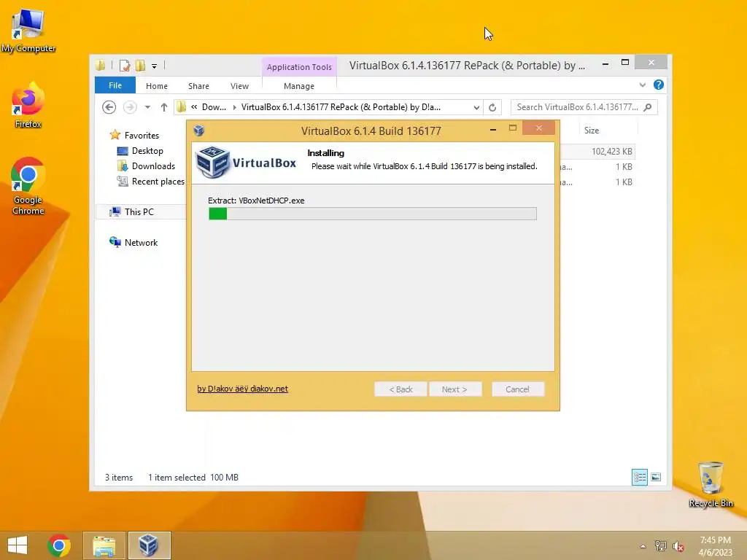Minimize the VirtualBox installer window

click(493, 129)
